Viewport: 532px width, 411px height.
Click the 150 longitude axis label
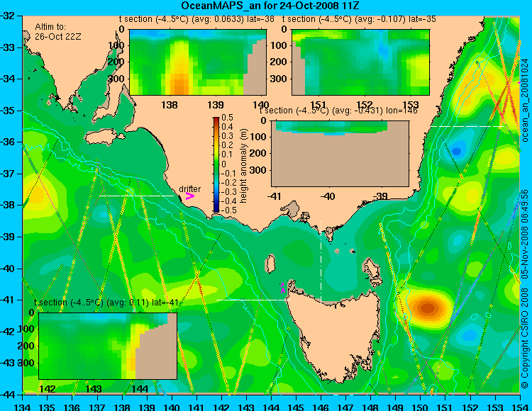[x=420, y=407]
